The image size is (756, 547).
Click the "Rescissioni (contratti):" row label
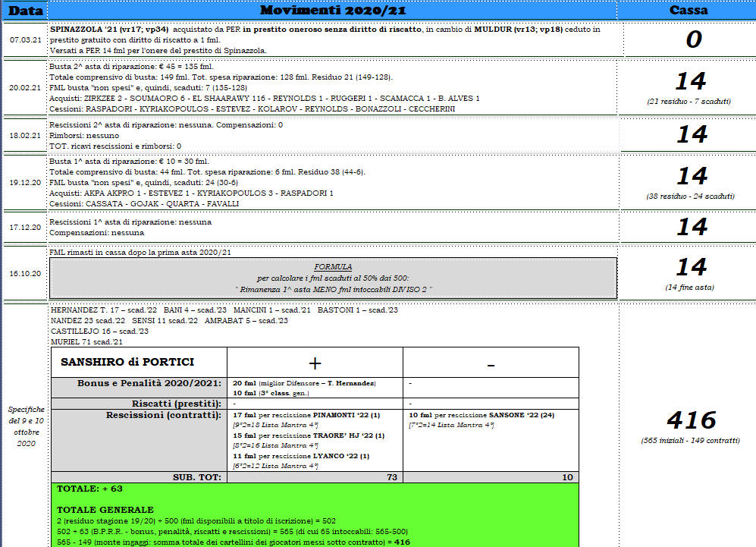point(164,415)
